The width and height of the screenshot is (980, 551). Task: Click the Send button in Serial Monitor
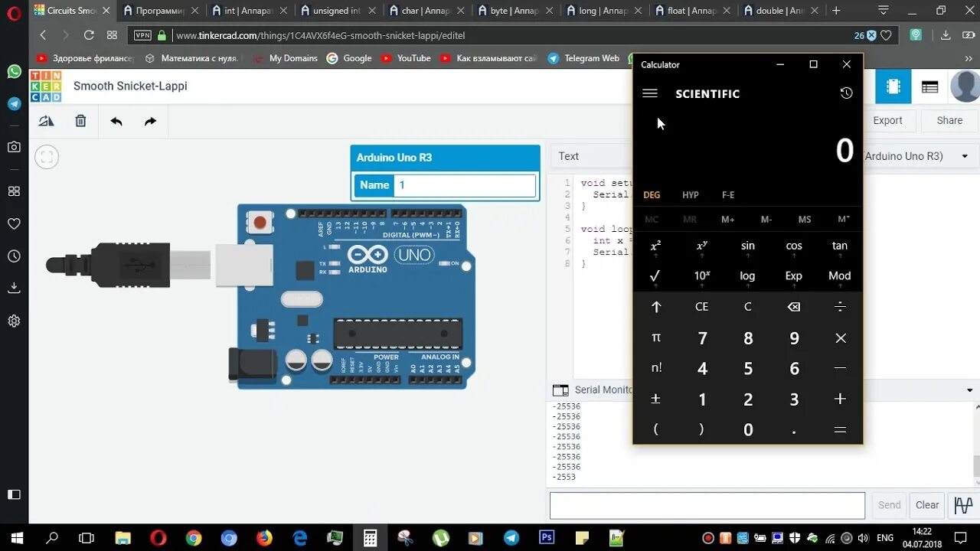[889, 505]
